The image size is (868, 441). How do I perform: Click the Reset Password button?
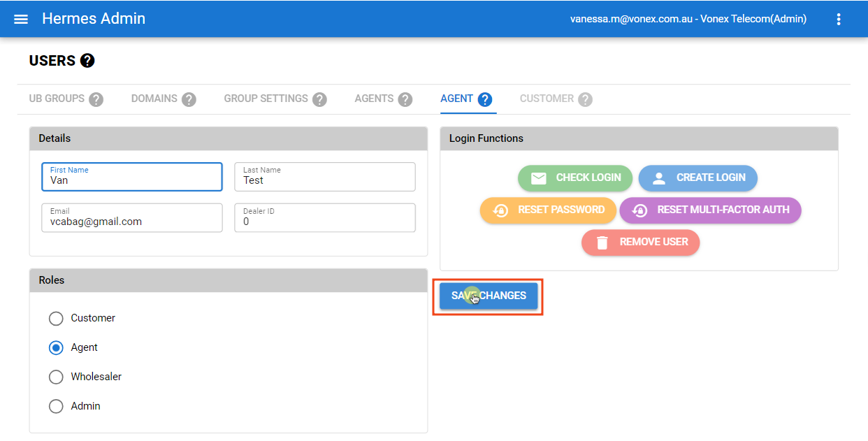click(x=548, y=210)
